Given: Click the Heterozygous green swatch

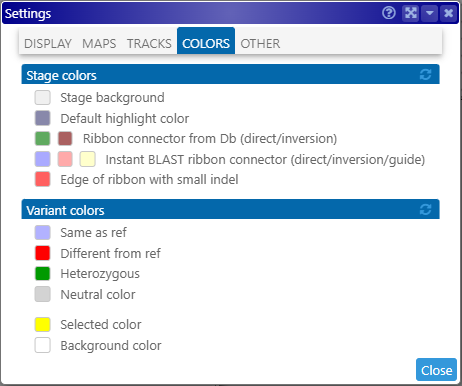Looking at the screenshot, I should (x=43, y=274).
